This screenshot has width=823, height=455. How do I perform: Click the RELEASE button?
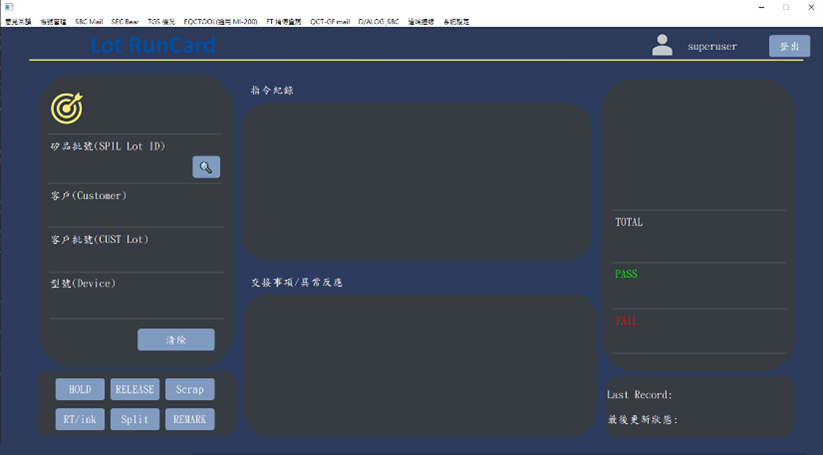click(135, 389)
